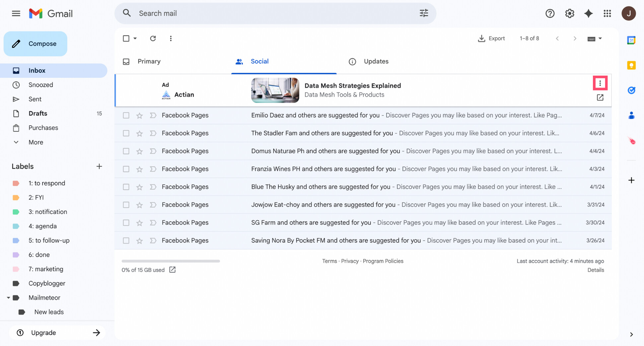Open Google Keep in the side panel
The height and width of the screenshot is (346, 644).
[x=631, y=65]
